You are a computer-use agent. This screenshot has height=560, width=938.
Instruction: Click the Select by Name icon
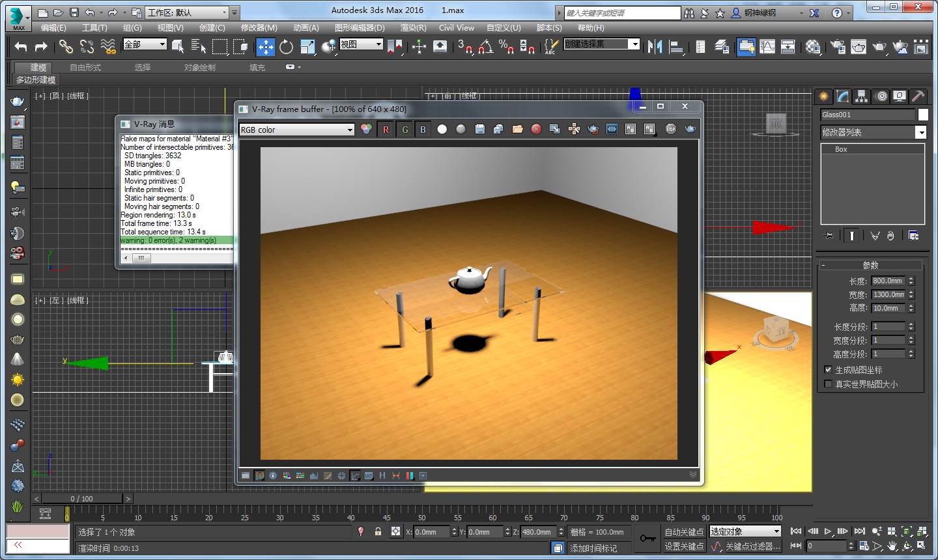[198, 46]
